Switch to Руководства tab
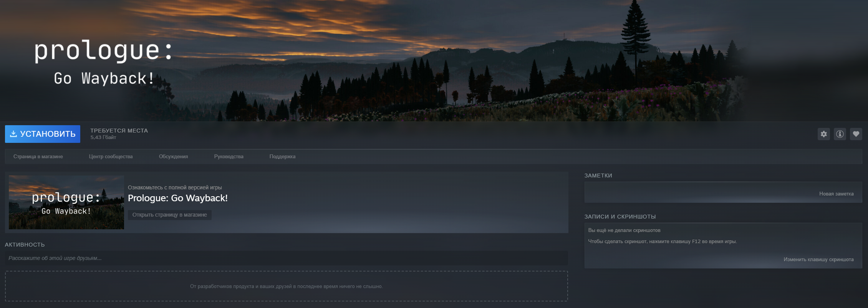The image size is (868, 308). click(229, 157)
